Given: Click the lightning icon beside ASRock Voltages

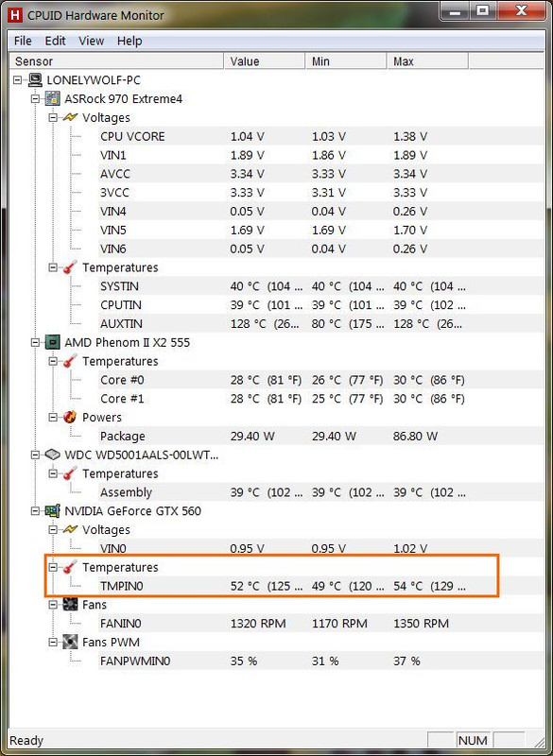Looking at the screenshot, I should pyautogui.click(x=70, y=117).
